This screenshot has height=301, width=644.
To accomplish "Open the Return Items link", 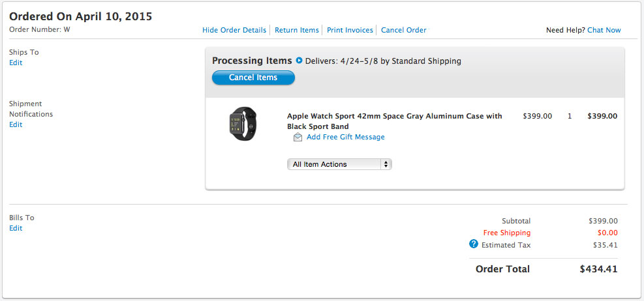I will pos(297,30).
